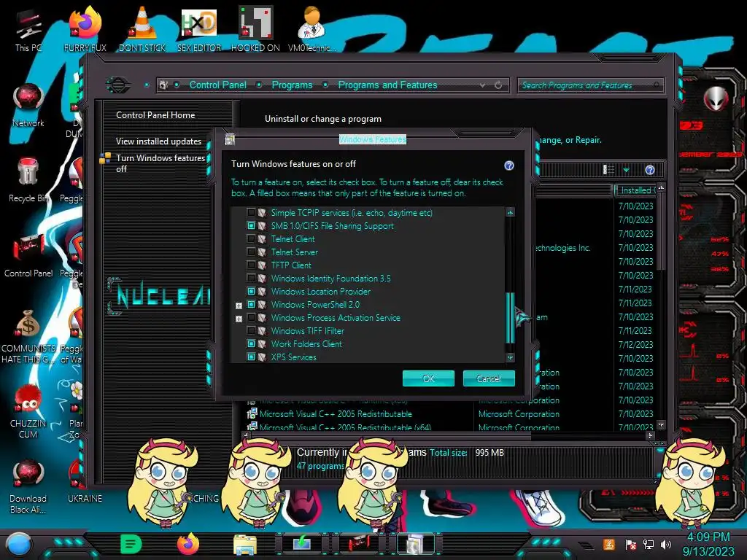Open the Network desktop icon

point(28,105)
